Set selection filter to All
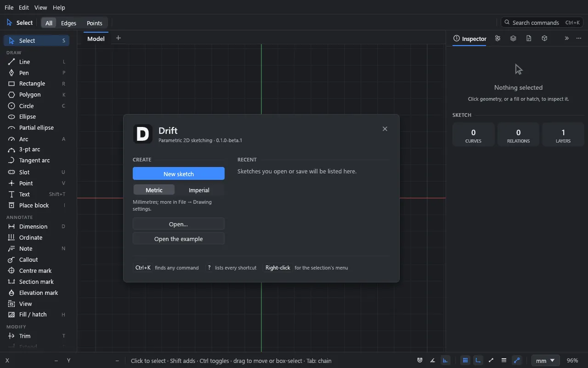The width and height of the screenshot is (588, 368). [49, 23]
